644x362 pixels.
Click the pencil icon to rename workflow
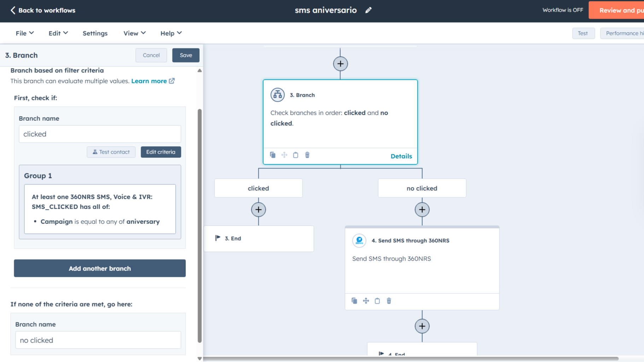pyautogui.click(x=368, y=10)
